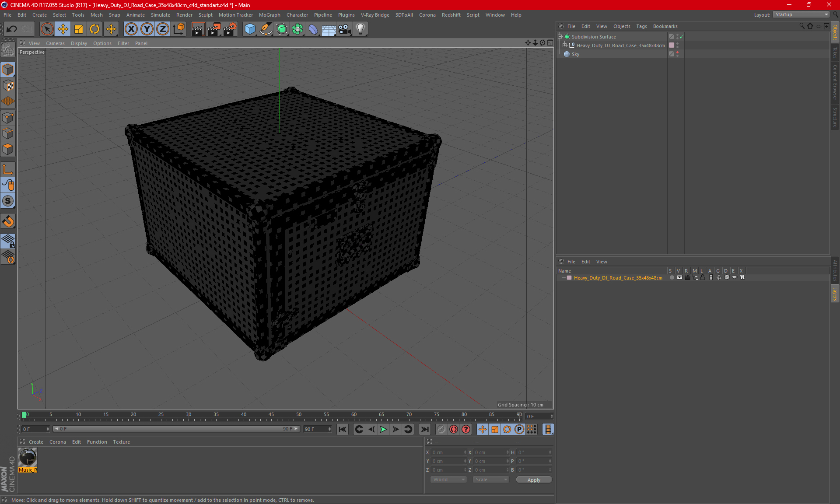Viewport: 840px width, 504px height.
Task: Add a Subdivision Surface generator icon
Action: (282, 29)
